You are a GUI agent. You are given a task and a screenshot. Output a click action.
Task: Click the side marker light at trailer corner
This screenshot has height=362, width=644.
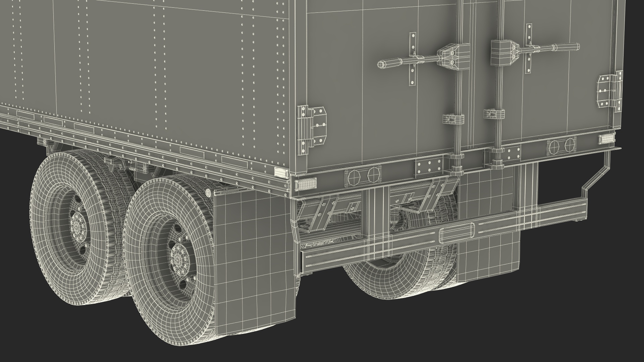pyautogui.click(x=281, y=173)
